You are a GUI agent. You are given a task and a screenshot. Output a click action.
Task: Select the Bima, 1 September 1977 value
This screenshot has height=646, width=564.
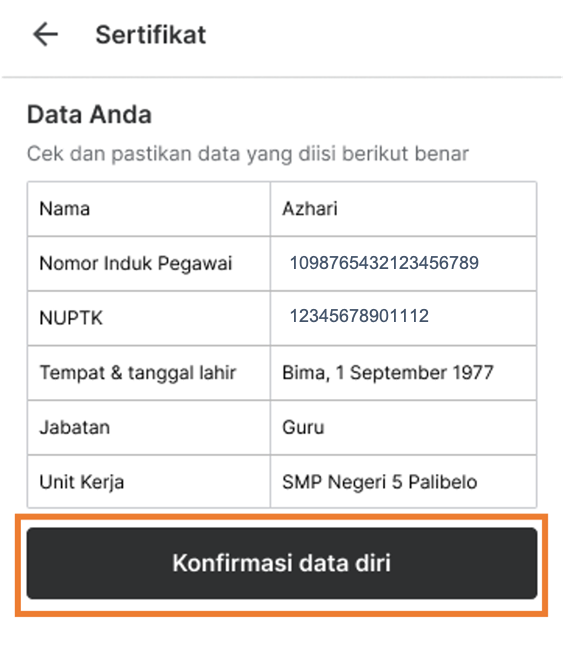point(388,372)
